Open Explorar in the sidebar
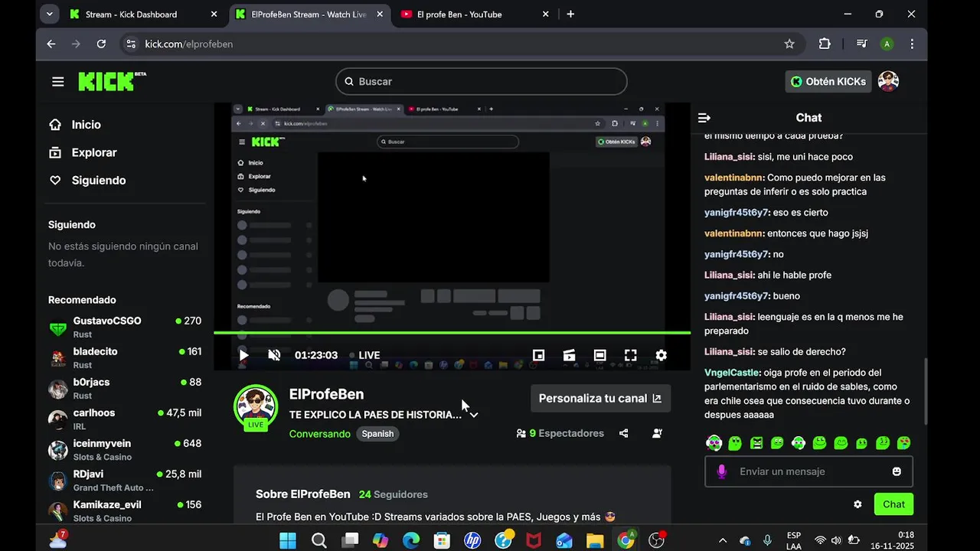The width and height of the screenshot is (980, 551). pyautogui.click(x=94, y=152)
